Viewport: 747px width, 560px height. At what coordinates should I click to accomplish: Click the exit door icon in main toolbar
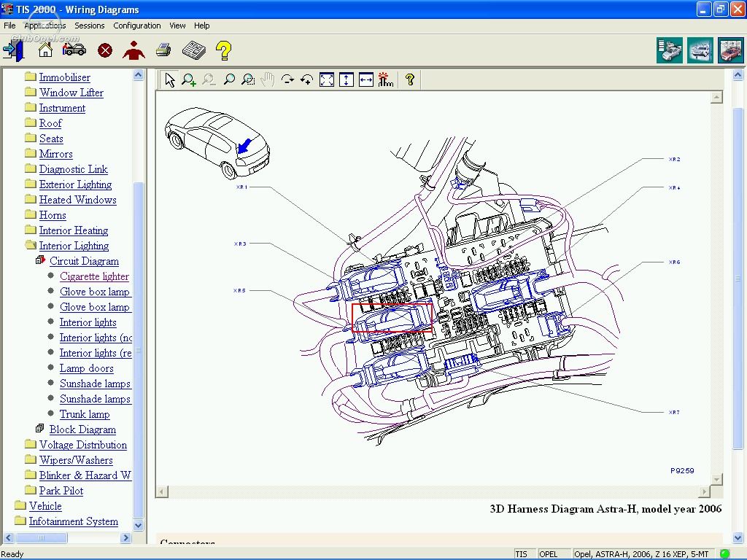click(x=13, y=50)
